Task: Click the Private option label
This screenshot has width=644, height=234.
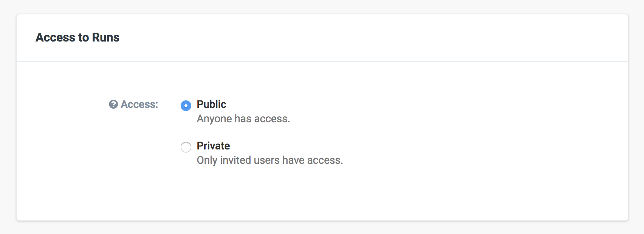Action: [x=213, y=146]
